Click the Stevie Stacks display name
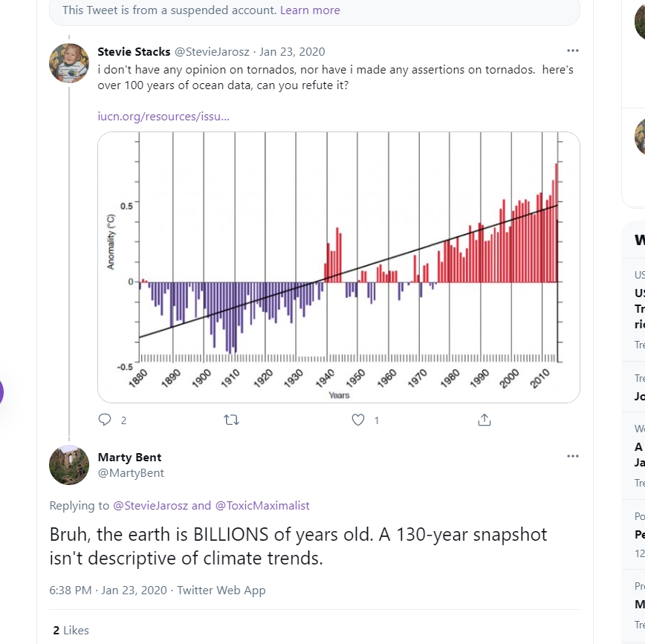The width and height of the screenshot is (645, 644). [x=134, y=52]
